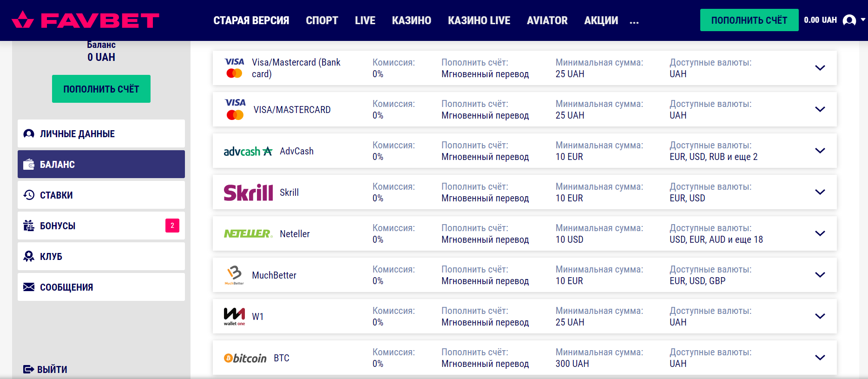Open the Старая версия menu item
868x379 pixels.
point(251,20)
